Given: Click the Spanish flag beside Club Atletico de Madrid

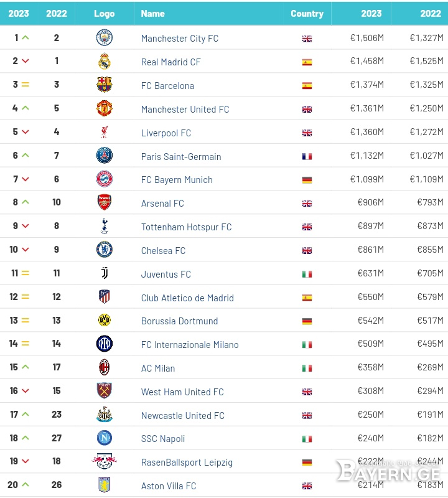Looking at the screenshot, I should [x=307, y=298].
